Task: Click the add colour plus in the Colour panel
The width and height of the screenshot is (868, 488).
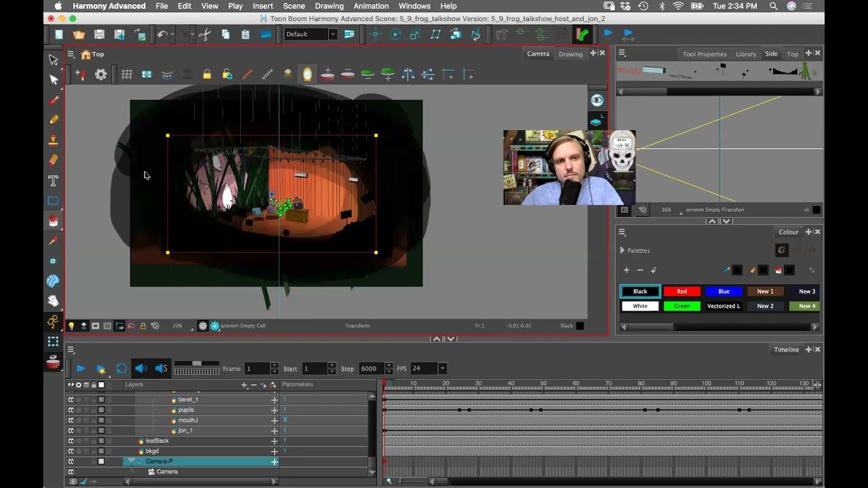Action: 627,270
